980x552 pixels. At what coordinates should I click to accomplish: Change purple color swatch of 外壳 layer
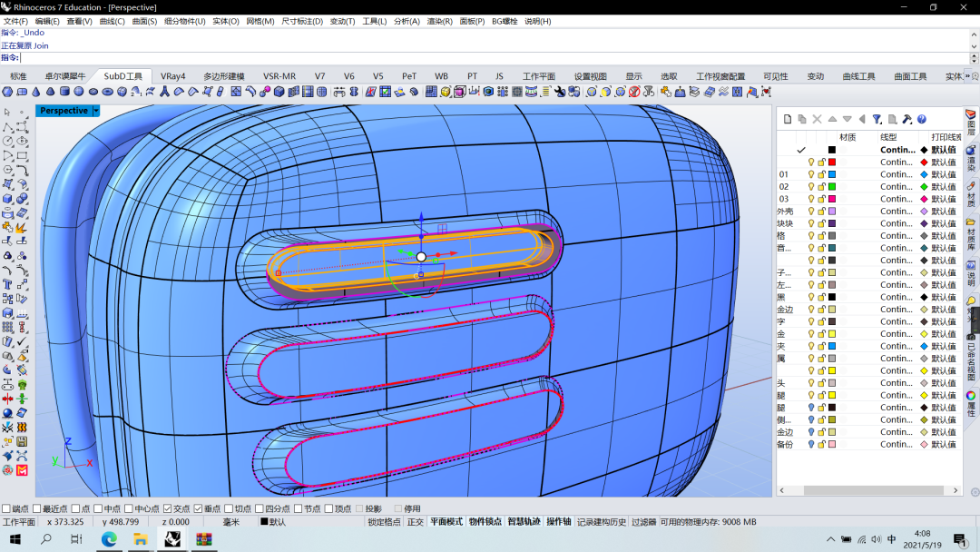coord(832,212)
